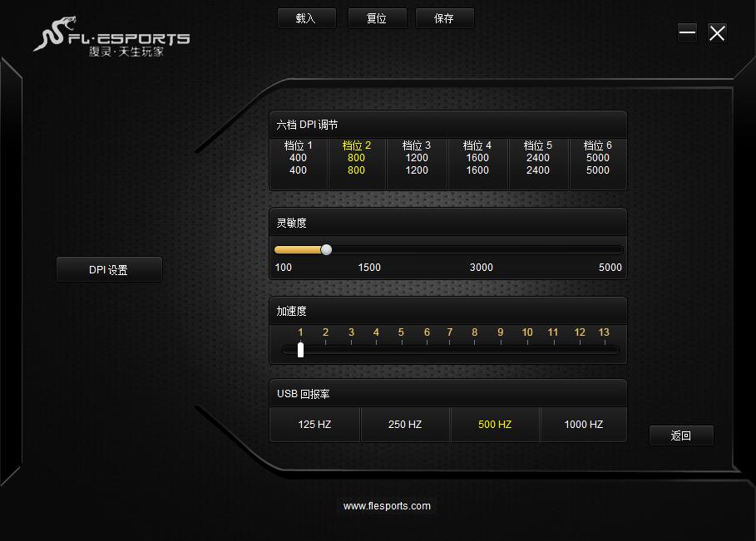Click the 复位 reset button

[377, 18]
